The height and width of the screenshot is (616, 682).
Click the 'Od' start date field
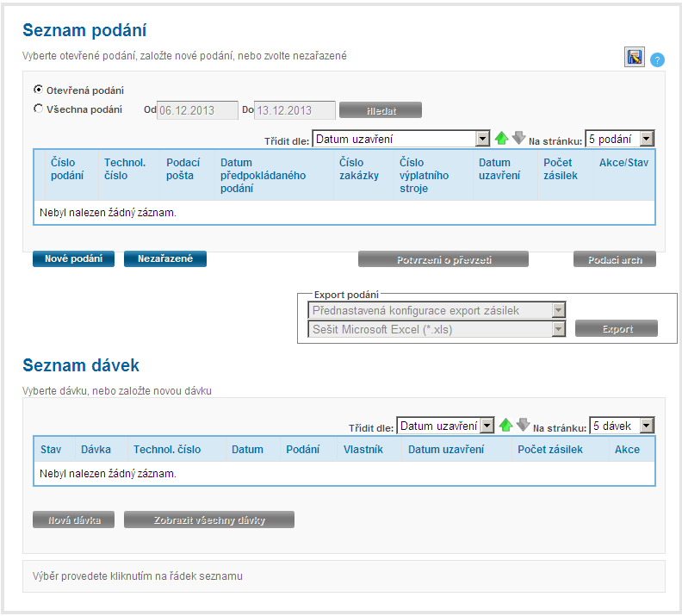pos(198,110)
